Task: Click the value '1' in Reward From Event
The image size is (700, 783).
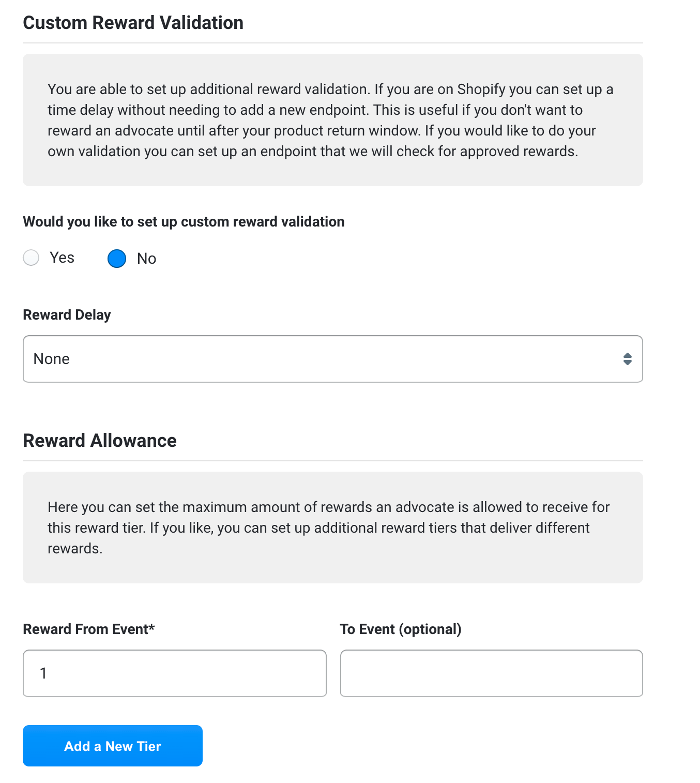Action: click(43, 673)
